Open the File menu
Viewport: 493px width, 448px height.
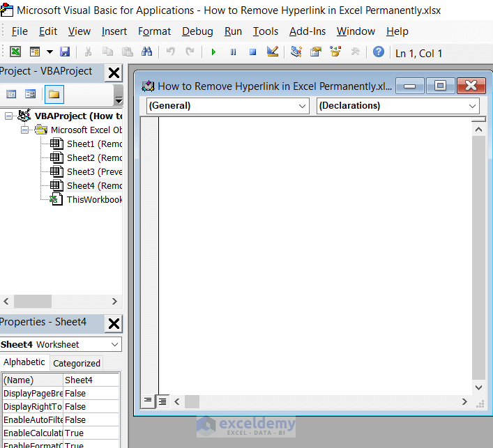(x=20, y=31)
